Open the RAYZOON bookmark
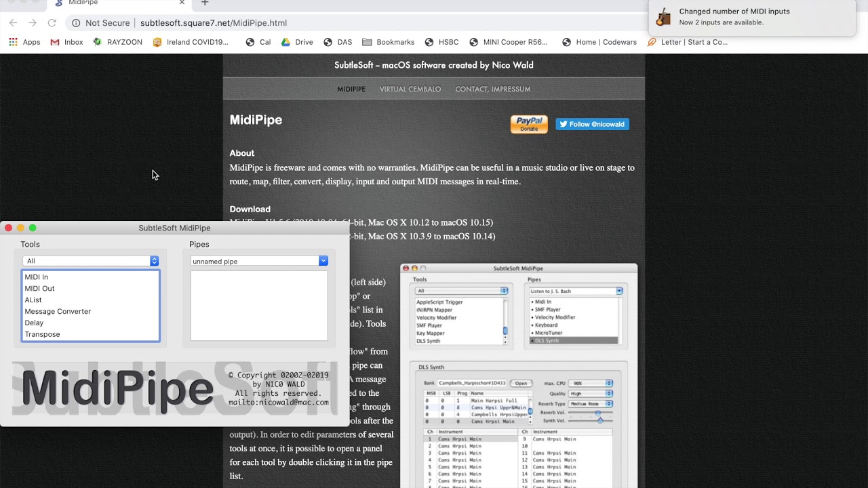868x488 pixels. pos(117,42)
